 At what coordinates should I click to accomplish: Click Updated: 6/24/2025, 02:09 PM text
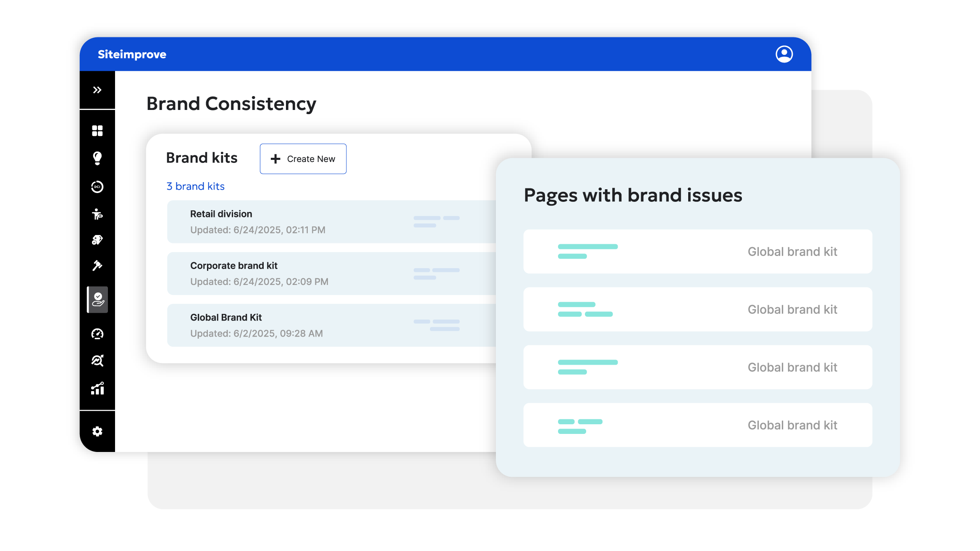click(x=259, y=282)
